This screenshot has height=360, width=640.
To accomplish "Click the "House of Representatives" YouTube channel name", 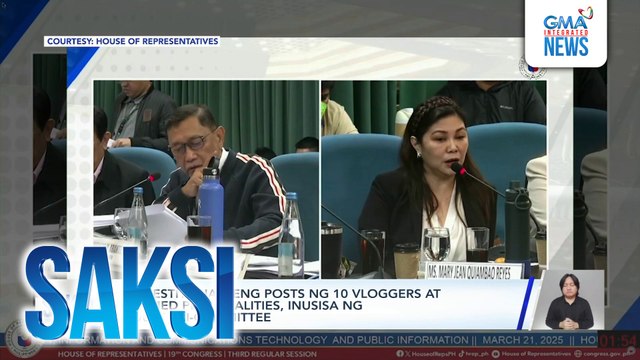I will 536,354.
